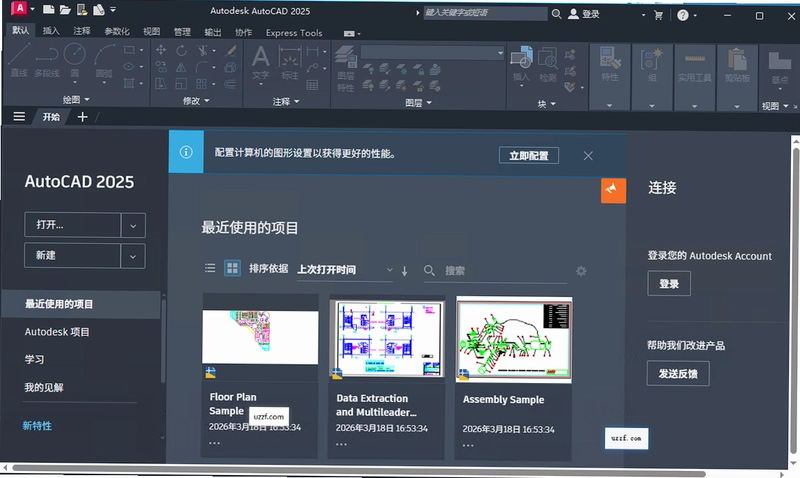Image resolution: width=800 pixels, height=478 pixels.
Task: Click the sort direction arrow icon
Action: (x=404, y=271)
